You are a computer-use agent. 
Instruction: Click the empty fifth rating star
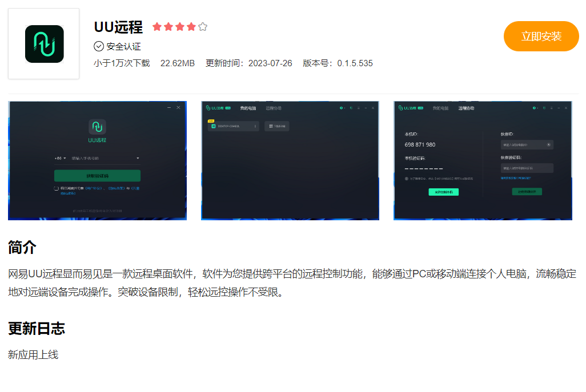coord(203,27)
